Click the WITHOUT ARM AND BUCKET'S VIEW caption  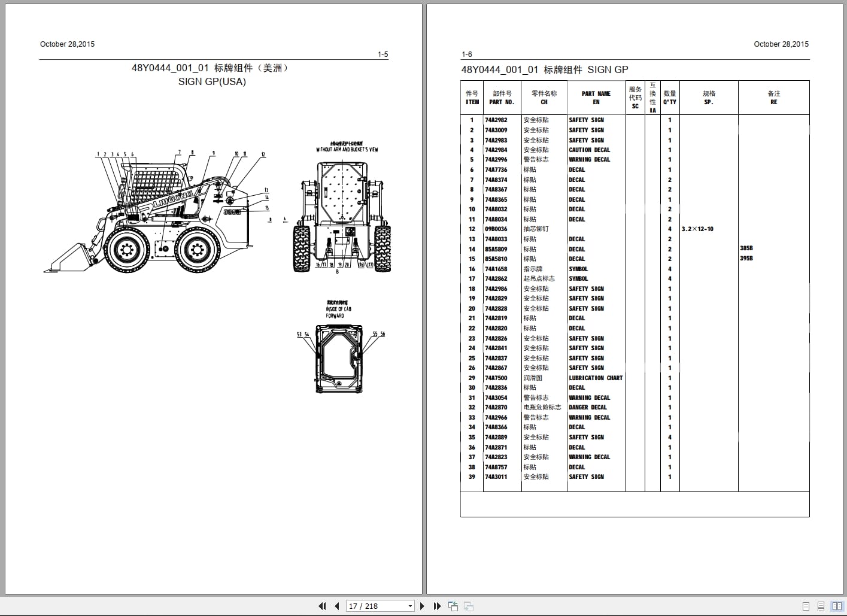pos(347,150)
